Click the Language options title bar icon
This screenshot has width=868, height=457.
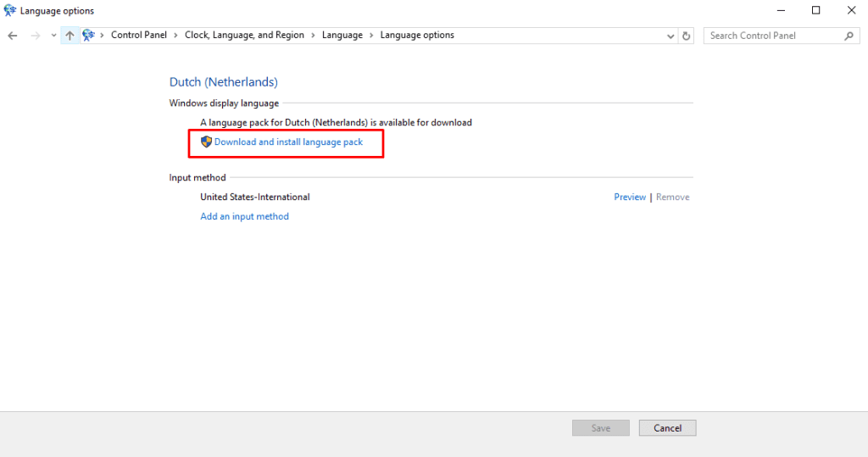pos(10,10)
